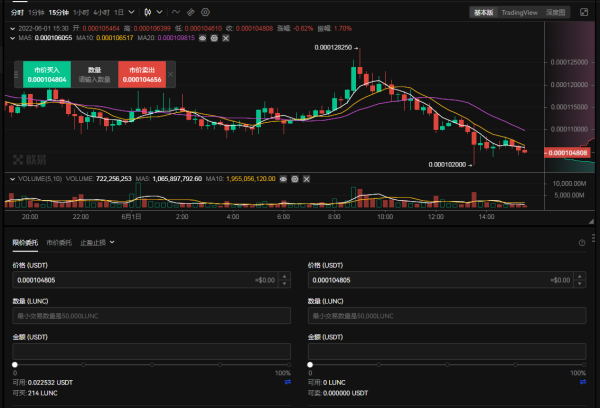Expand the 止盈止损 order type dropdown

(x=97, y=243)
